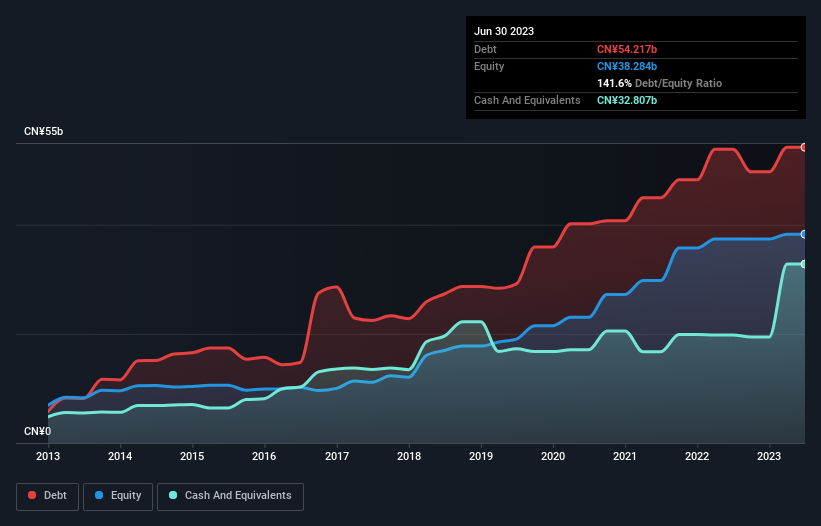Toggle Cash And Equivalents legend button

coord(230,496)
